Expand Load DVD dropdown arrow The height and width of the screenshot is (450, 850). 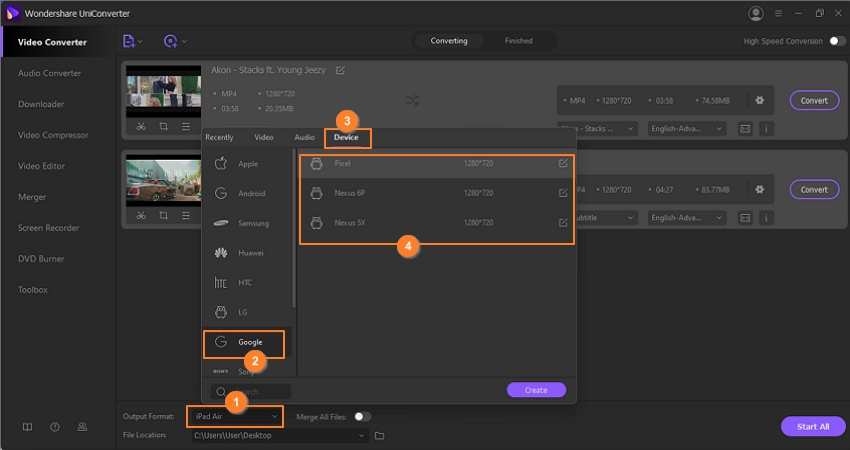184,41
